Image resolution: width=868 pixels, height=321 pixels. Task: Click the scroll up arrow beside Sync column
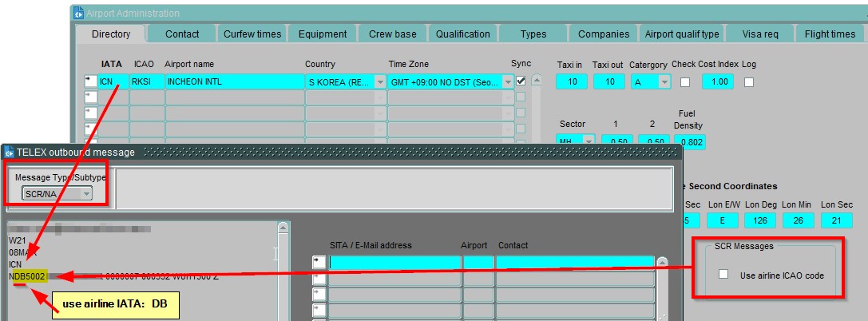pos(537,81)
